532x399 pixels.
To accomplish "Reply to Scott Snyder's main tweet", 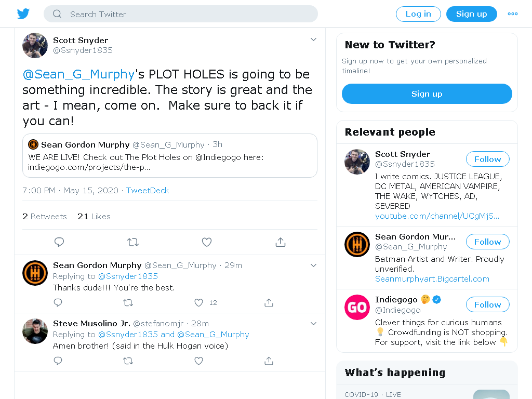I will 59,242.
